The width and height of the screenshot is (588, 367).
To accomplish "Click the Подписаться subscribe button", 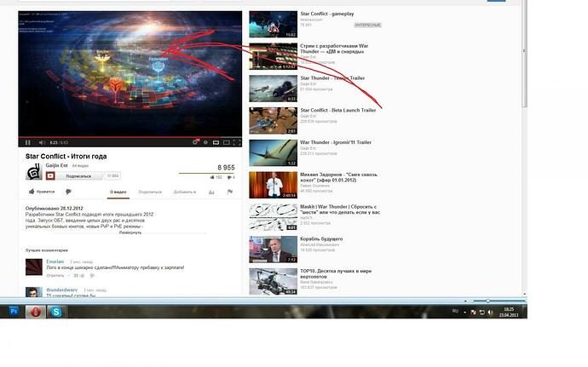I will (x=78, y=175).
